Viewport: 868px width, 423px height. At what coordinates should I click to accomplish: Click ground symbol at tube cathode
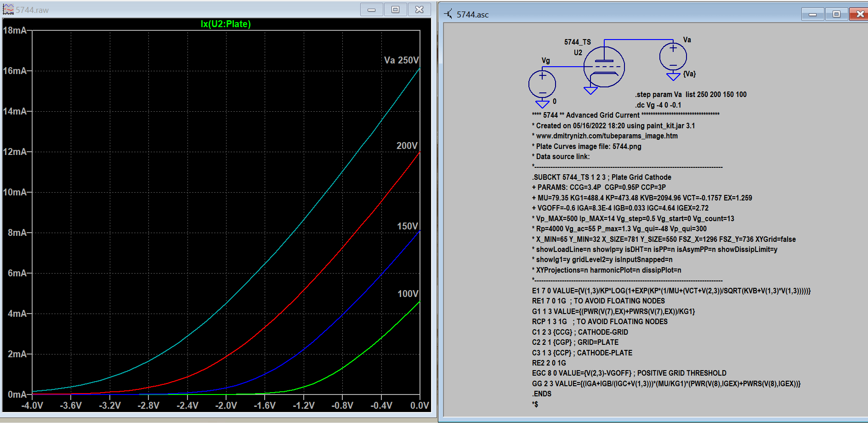(590, 91)
